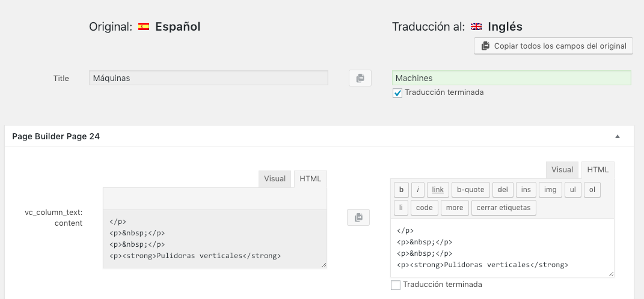Image resolution: width=644 pixels, height=299 pixels.
Task: Click the Page Builder Page 24 heading
Action: click(x=56, y=136)
